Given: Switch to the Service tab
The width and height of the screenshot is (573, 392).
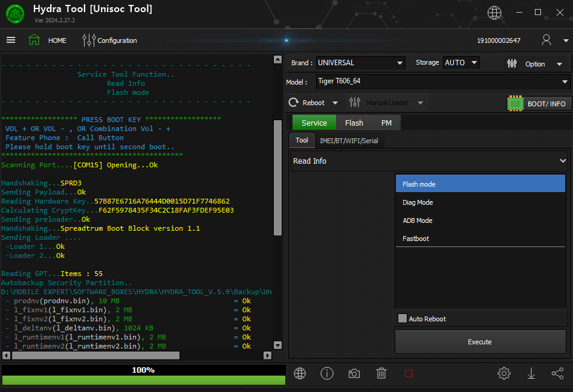Looking at the screenshot, I should point(314,123).
